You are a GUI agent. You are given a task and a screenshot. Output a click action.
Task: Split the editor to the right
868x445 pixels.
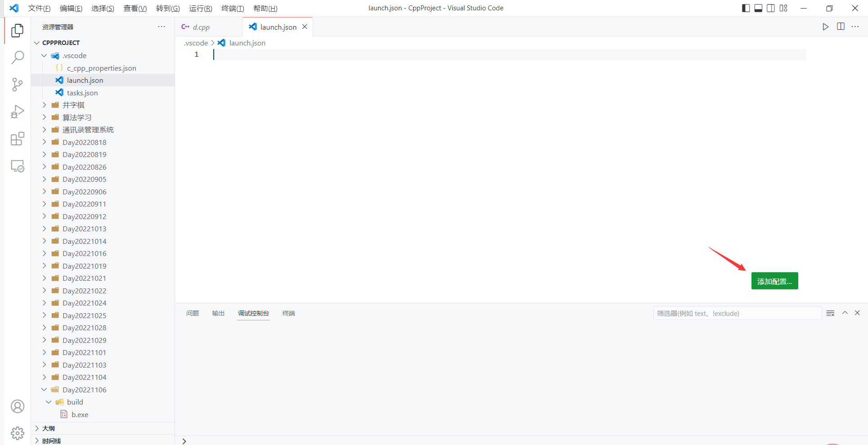coord(841,27)
